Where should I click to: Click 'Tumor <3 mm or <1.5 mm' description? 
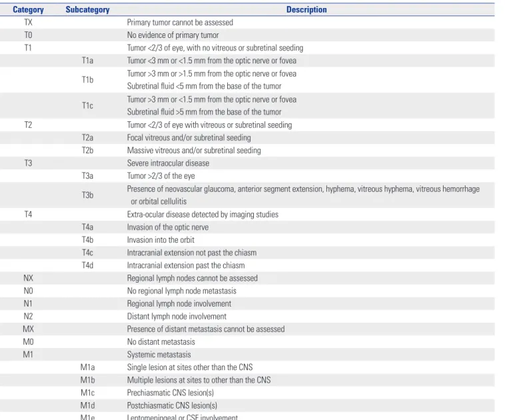(x=212, y=60)
